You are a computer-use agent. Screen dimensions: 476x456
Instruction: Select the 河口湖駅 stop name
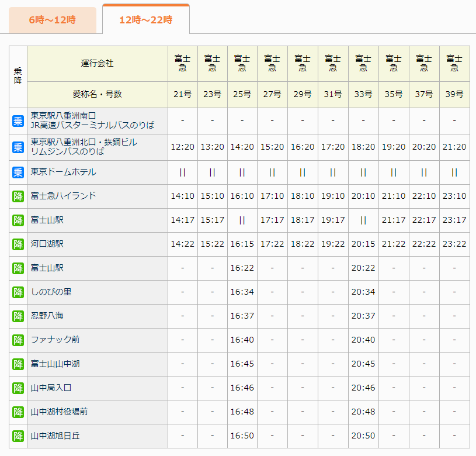(47, 244)
